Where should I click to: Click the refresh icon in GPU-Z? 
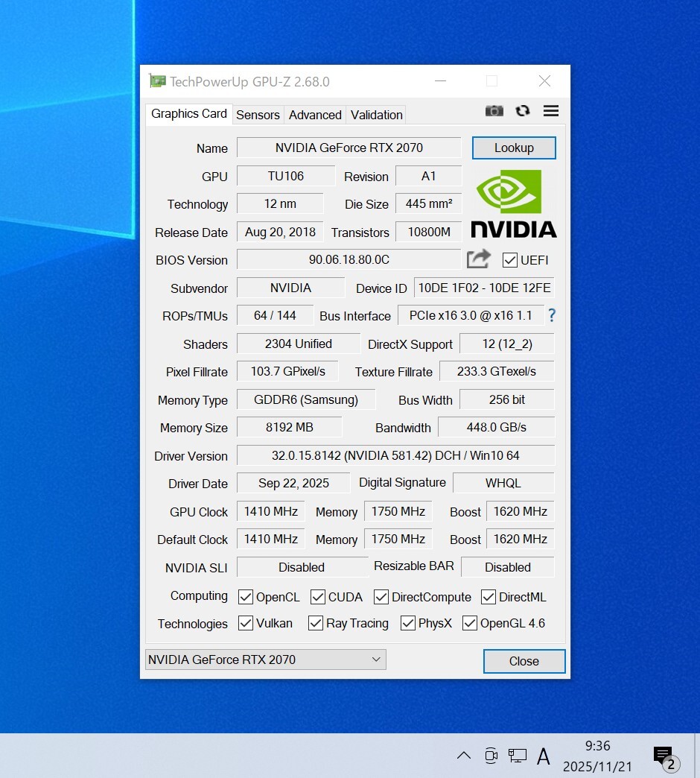click(523, 111)
